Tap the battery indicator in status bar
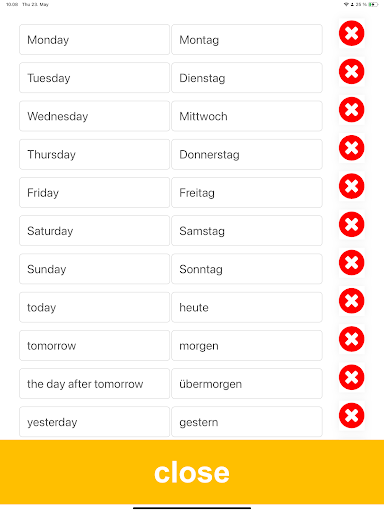This screenshot has height=512, width=384. [373, 5]
